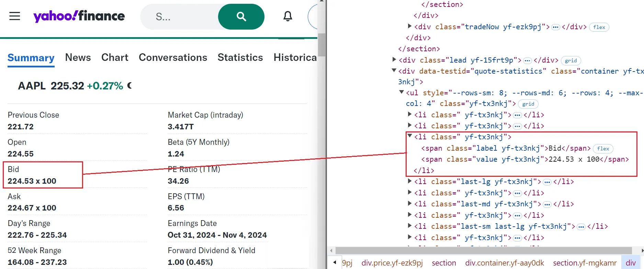
Task: Click ellipsis in li last-sm last-lg node
Action: point(581,227)
